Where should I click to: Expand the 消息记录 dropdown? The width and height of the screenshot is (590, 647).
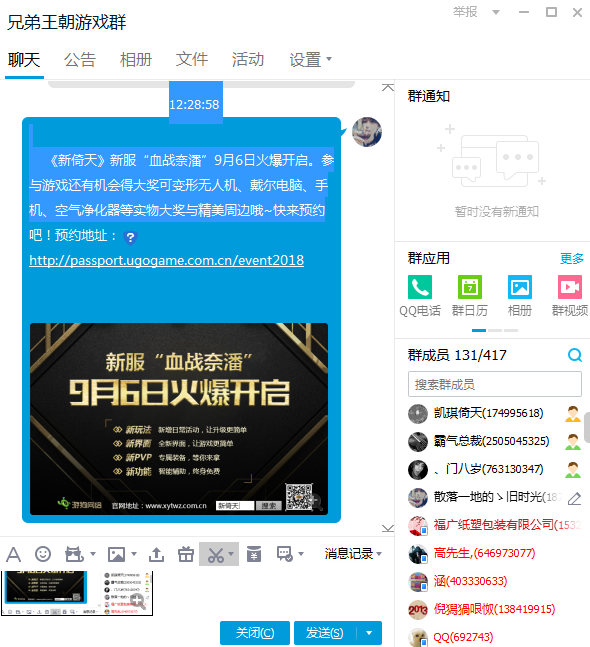tap(353, 554)
